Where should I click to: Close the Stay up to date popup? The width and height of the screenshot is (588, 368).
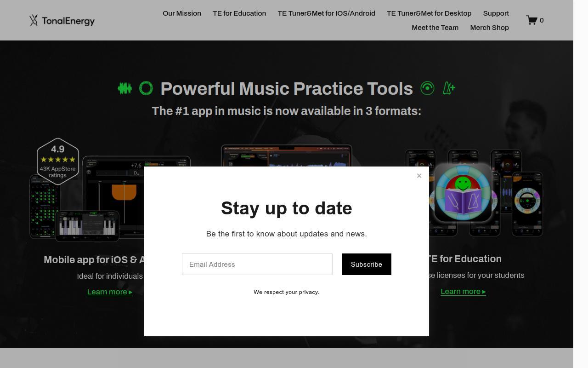point(419,176)
